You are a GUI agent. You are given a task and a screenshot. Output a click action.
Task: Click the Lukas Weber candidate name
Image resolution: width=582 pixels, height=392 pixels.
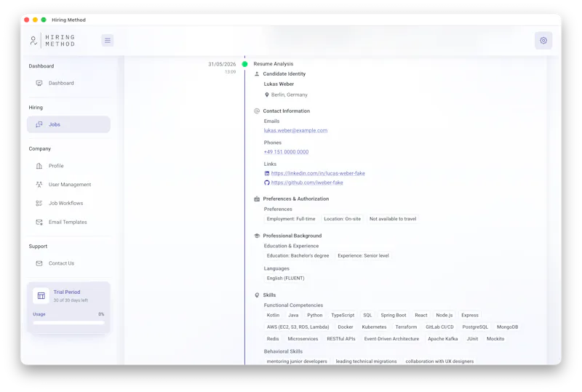click(279, 84)
